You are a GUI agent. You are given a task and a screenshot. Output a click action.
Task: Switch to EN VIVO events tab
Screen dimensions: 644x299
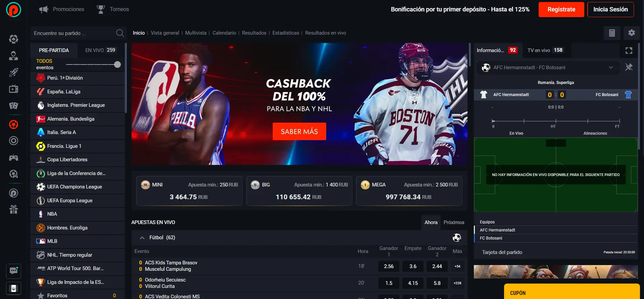[100, 50]
